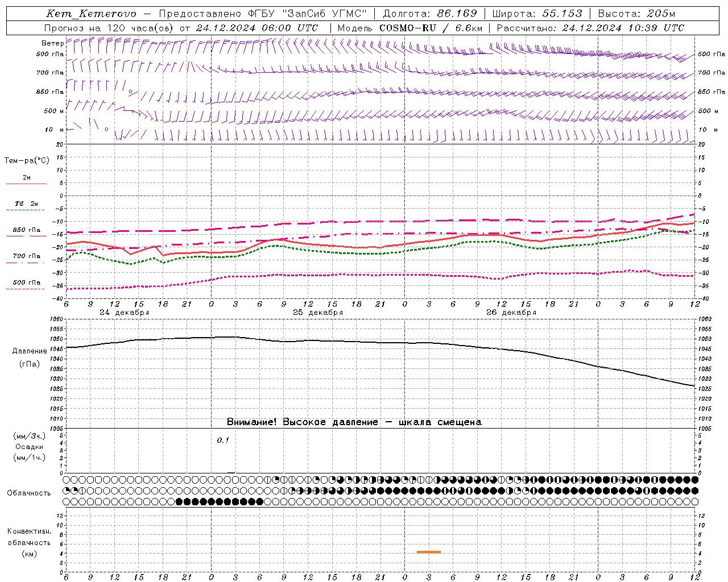This screenshot has width=728, height=582.
Task: Click the 25 декабря date label
Action: (318, 313)
